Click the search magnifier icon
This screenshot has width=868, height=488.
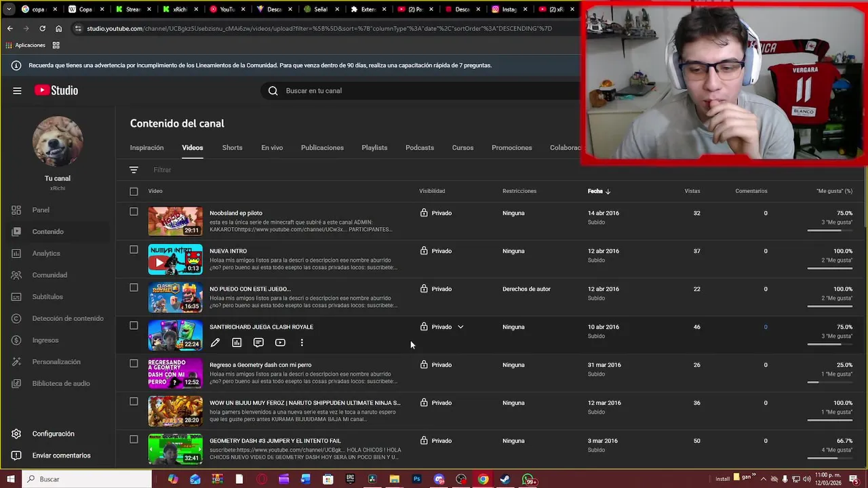coord(273,91)
